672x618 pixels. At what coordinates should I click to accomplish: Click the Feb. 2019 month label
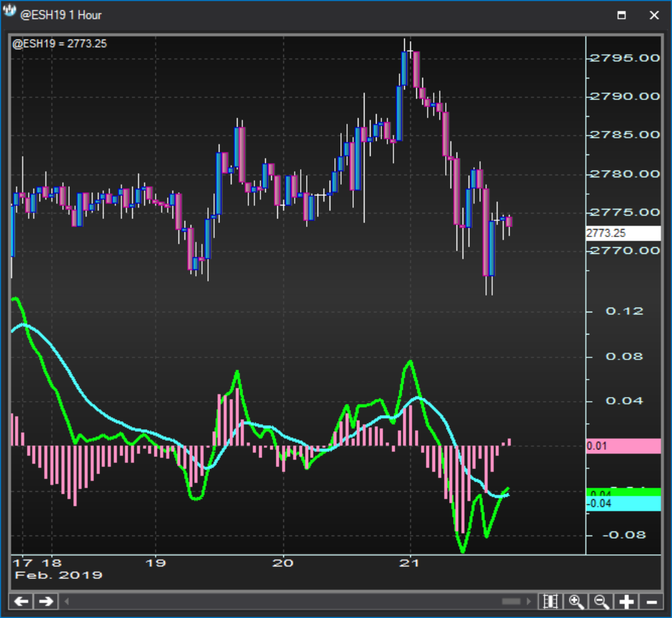click(58, 575)
